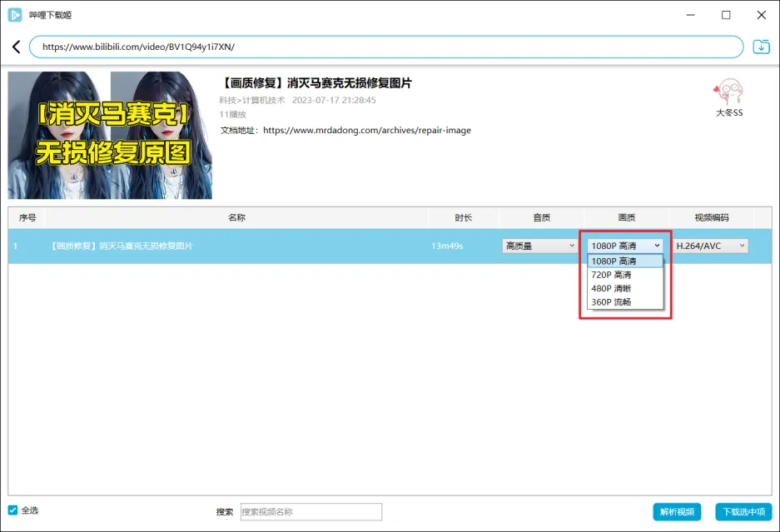Minimize the 哔哩下载姬 window

coord(689,15)
